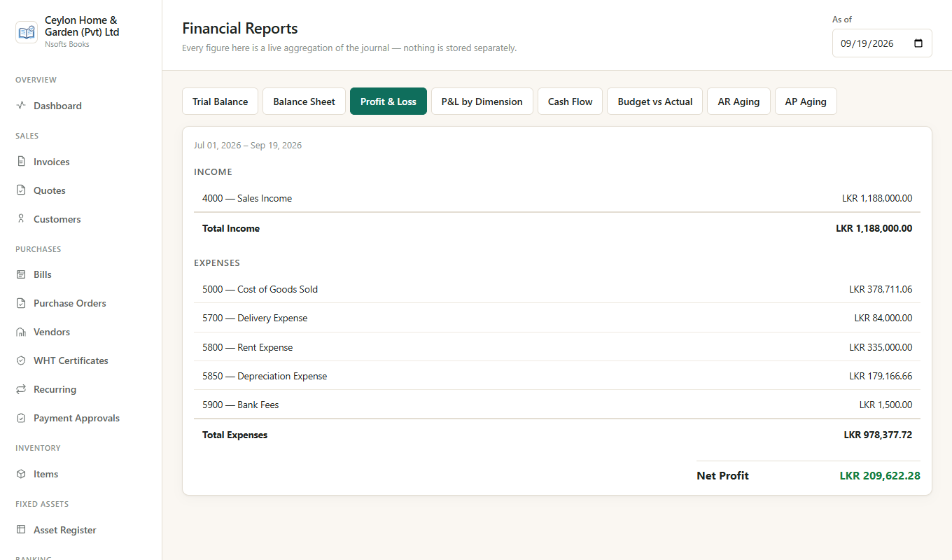The width and height of the screenshot is (952, 560).
Task: Show the AR Aging report
Action: (x=738, y=101)
